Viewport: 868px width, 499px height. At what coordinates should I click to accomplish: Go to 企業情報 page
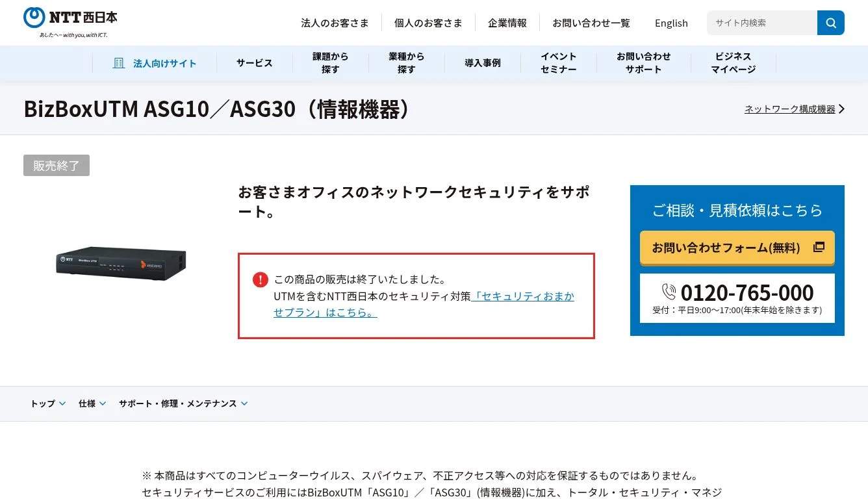click(x=507, y=23)
